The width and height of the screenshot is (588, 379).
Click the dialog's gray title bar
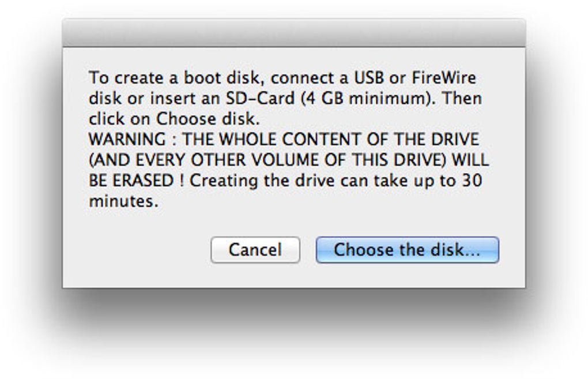coord(293,33)
